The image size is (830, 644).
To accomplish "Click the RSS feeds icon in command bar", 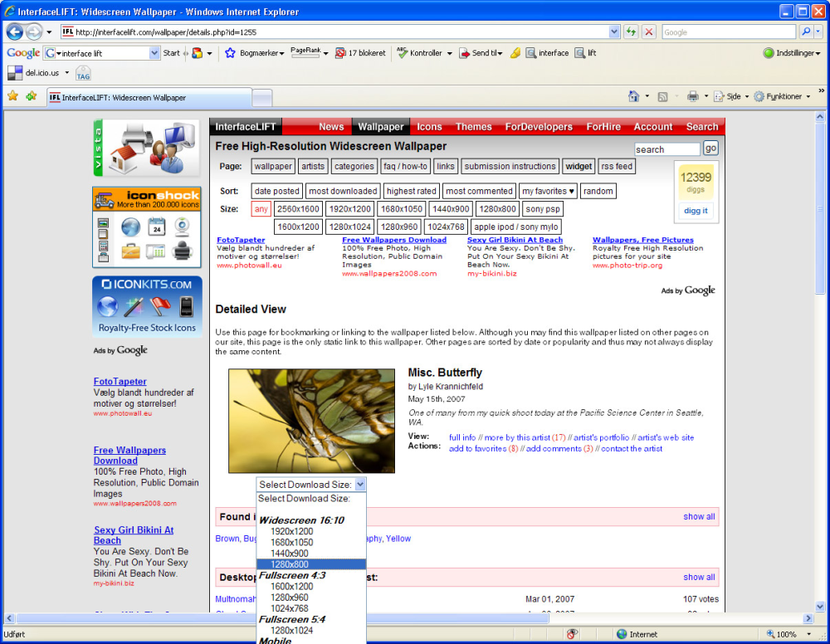I will click(662, 96).
